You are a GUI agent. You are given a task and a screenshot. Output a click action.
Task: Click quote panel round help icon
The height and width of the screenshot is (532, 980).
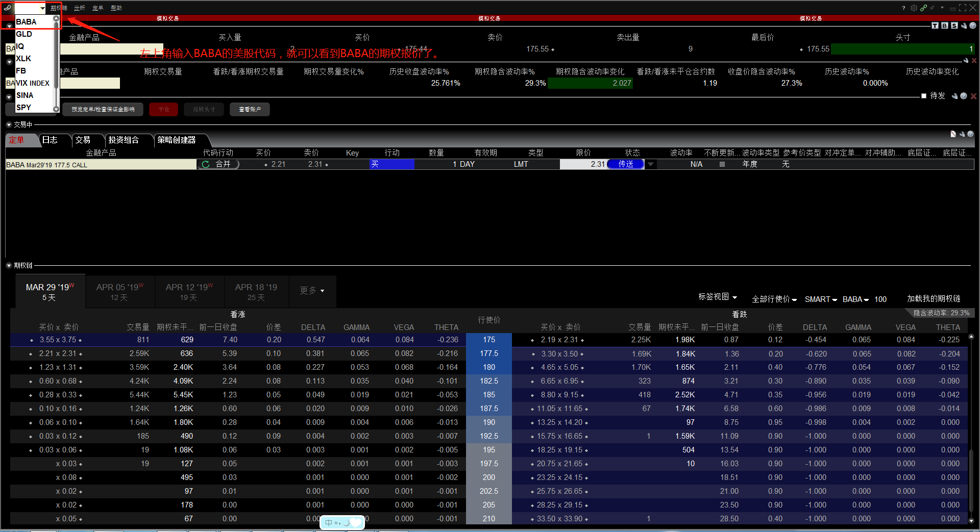tap(973, 26)
